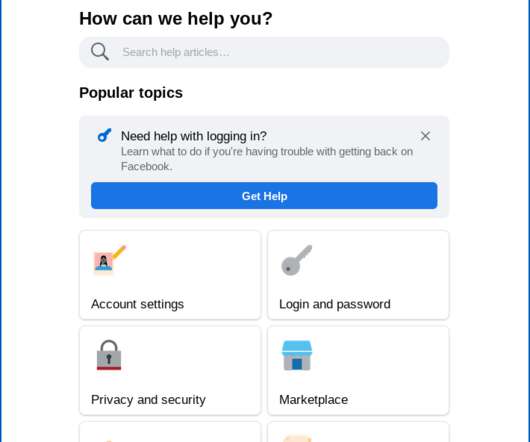The height and width of the screenshot is (442, 530).
Task: Click the grey key Login and password icon
Action: (297, 260)
